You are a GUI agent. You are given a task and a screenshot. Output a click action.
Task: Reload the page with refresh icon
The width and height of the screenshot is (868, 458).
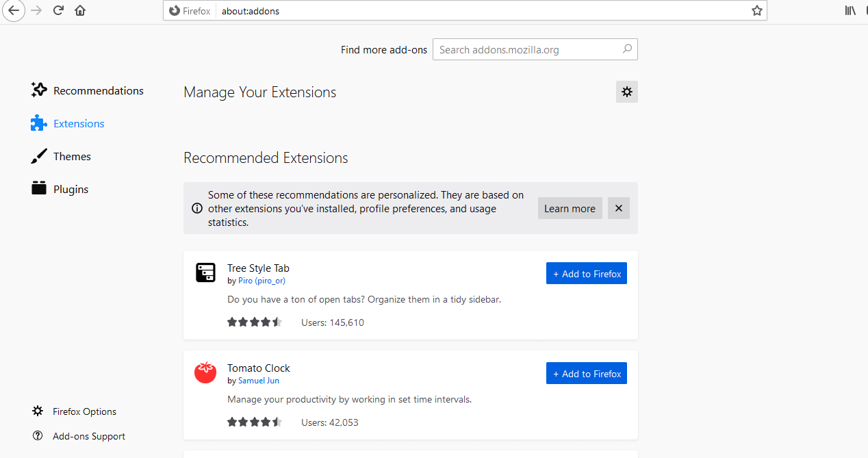coord(58,11)
